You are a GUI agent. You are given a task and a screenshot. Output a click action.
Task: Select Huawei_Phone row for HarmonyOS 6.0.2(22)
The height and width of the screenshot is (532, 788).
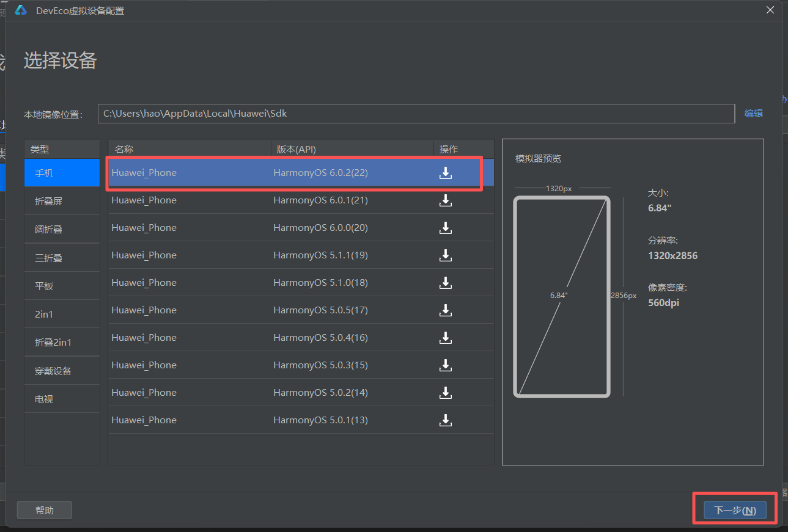pyautogui.click(x=301, y=173)
